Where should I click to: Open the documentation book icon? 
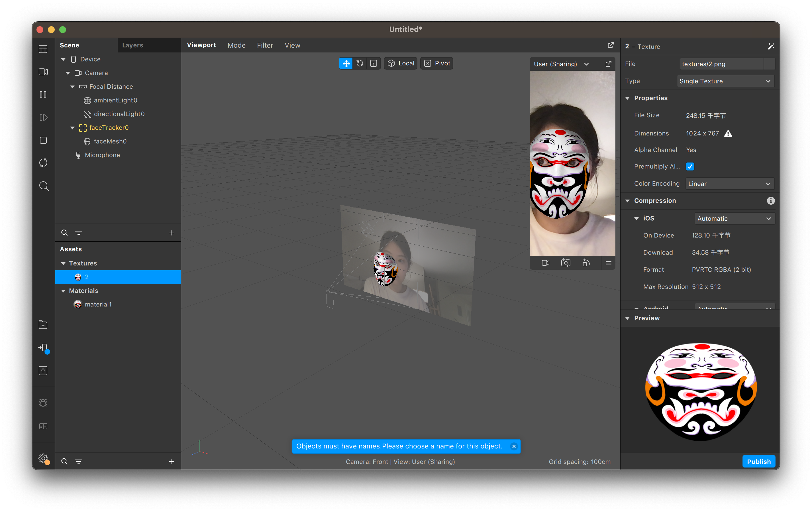[43, 426]
